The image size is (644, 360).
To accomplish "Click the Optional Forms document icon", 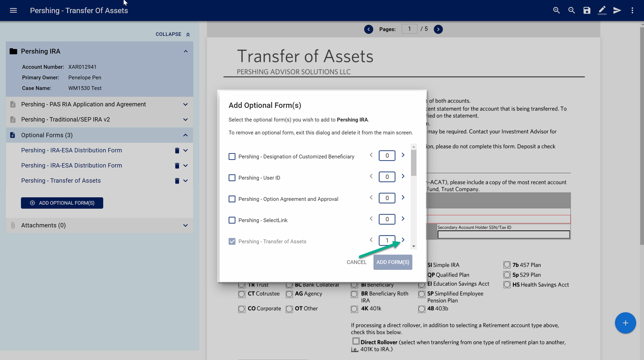I will coord(12,135).
